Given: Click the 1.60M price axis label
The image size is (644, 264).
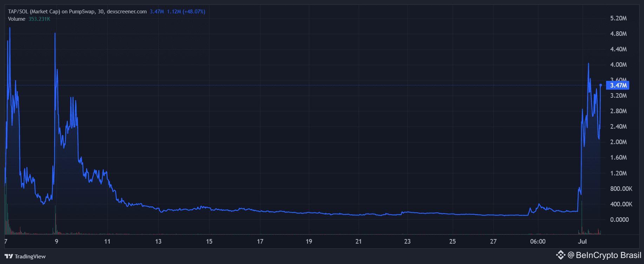Looking at the screenshot, I should [618, 157].
